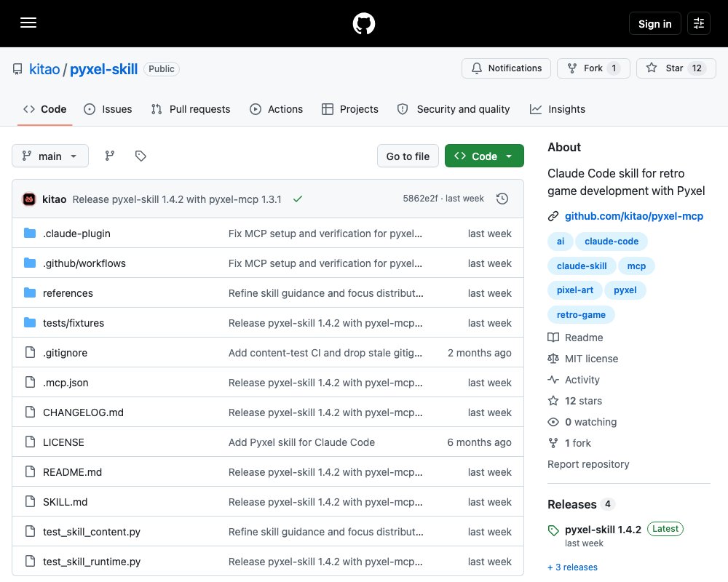Open the test_skill_content.py file
The width and height of the screenshot is (728, 582).
[92, 532]
